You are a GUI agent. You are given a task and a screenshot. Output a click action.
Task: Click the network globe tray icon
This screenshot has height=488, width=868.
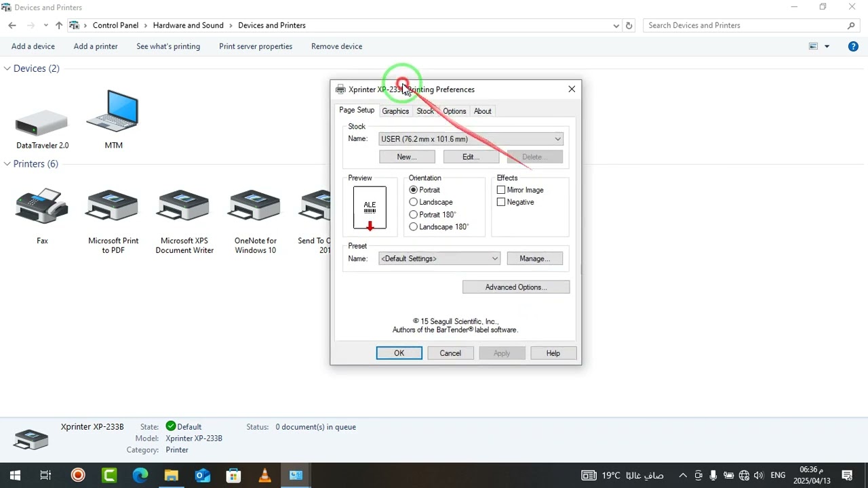click(745, 475)
